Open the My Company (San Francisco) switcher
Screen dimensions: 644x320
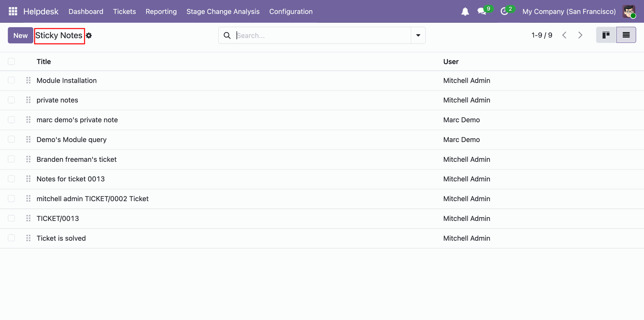pyautogui.click(x=569, y=12)
